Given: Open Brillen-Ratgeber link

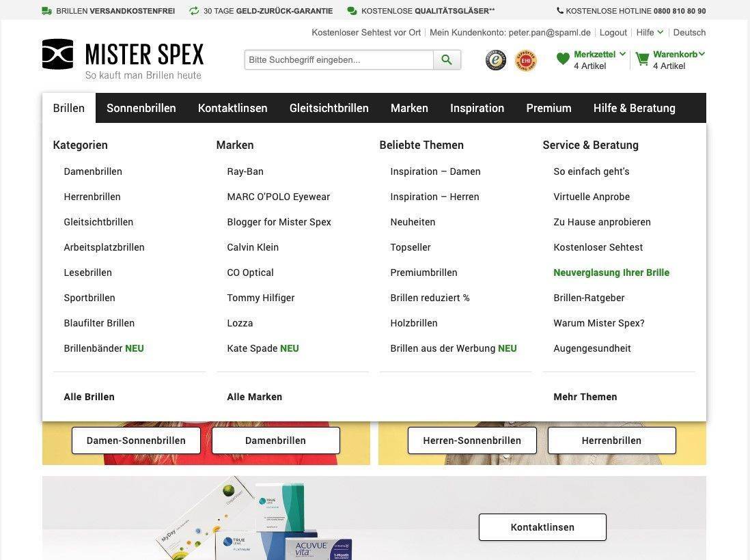Looking at the screenshot, I should (x=589, y=298).
